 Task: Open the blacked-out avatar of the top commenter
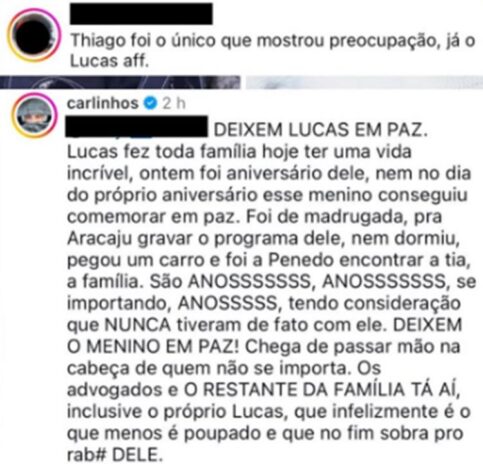[x=34, y=35]
